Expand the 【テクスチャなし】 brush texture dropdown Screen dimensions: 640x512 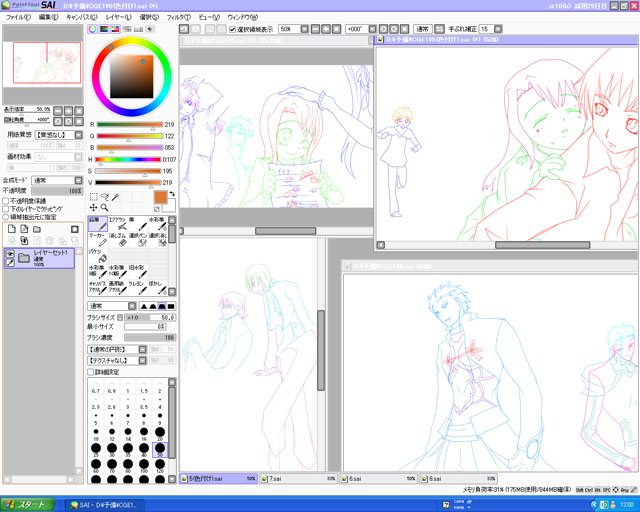point(117,361)
